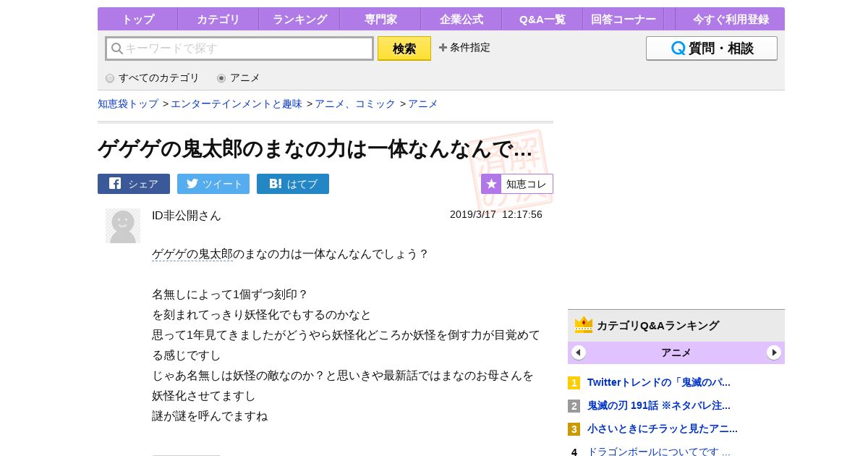Open the 回答コーナー navigation tab
This screenshot has height=456, width=868.
tap(623, 19)
